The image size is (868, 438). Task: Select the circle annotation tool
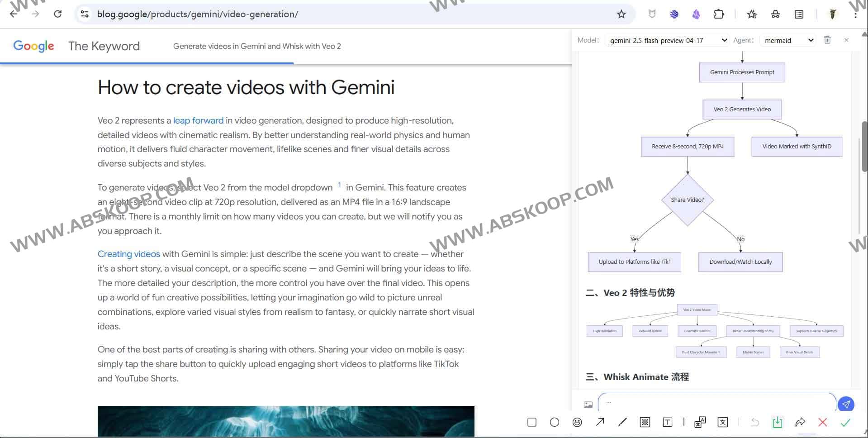point(555,422)
